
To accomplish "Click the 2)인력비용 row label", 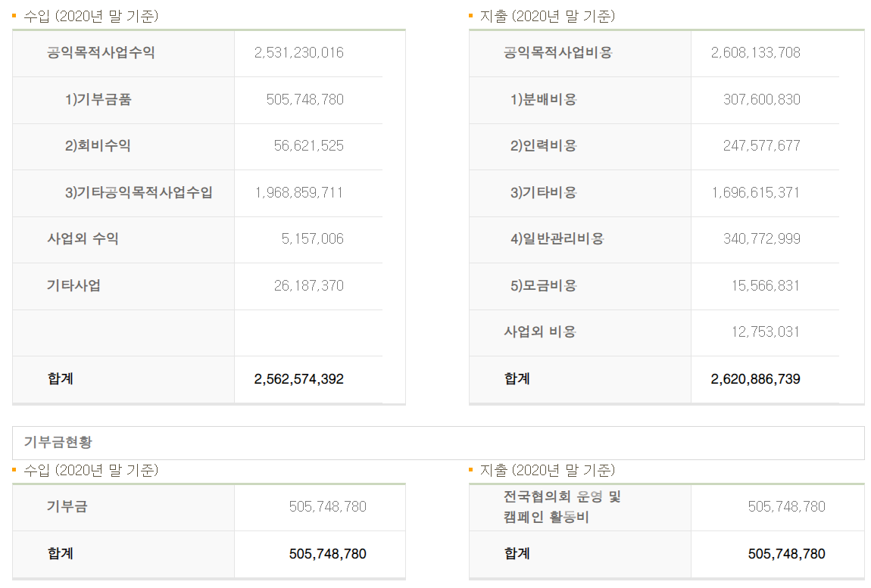I will [543, 146].
